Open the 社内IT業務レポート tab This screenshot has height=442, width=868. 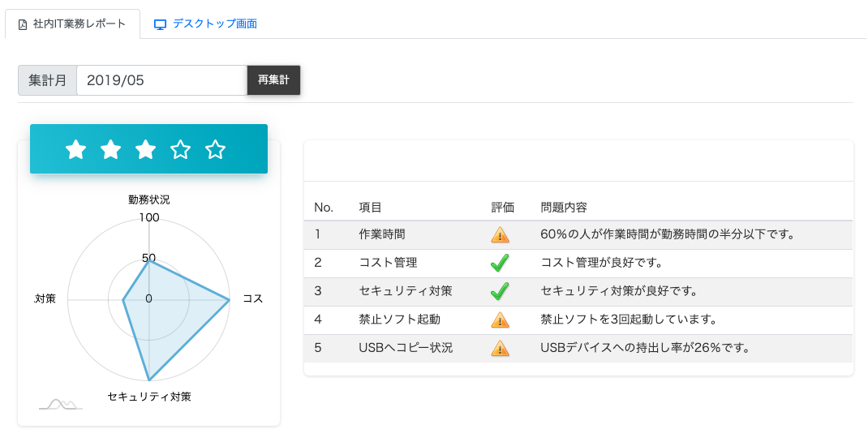[x=72, y=24]
